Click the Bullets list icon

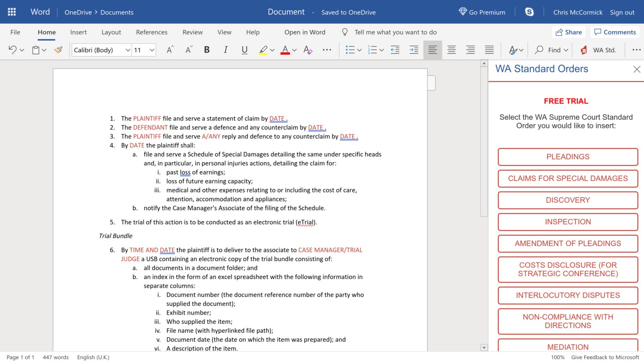350,50
